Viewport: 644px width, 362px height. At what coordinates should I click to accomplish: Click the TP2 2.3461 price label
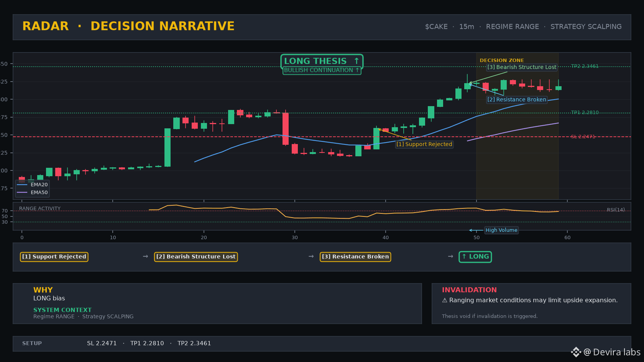585,66
